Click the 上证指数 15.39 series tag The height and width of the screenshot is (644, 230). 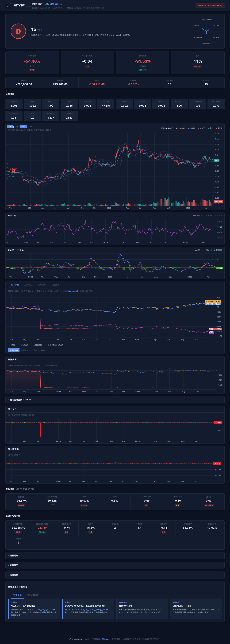(x=213, y=302)
